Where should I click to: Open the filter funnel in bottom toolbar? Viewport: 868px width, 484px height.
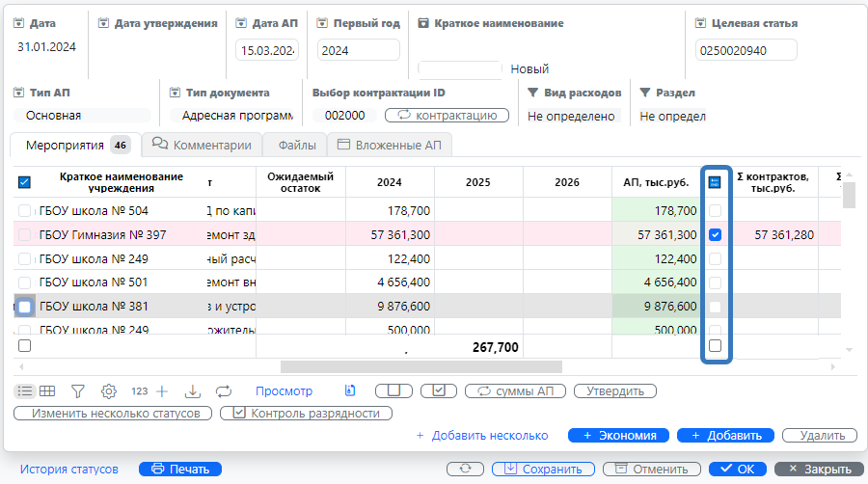click(x=78, y=390)
